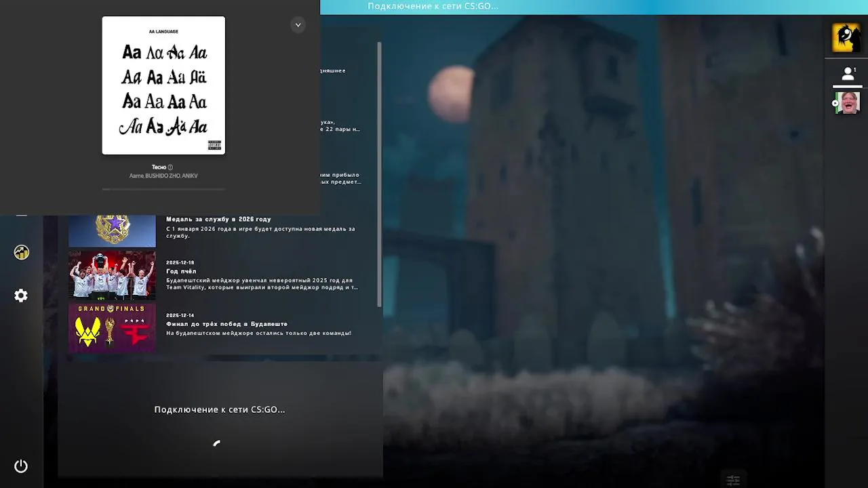Screen dimensions: 868x488
Task: Click the center status text Подключение к сети CS:GO...
Action: (x=220, y=409)
